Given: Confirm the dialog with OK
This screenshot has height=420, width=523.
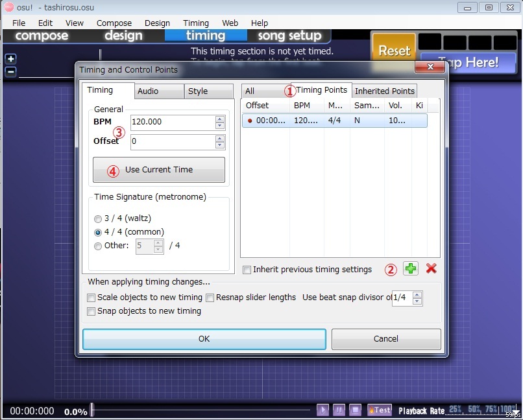Looking at the screenshot, I should coord(204,339).
